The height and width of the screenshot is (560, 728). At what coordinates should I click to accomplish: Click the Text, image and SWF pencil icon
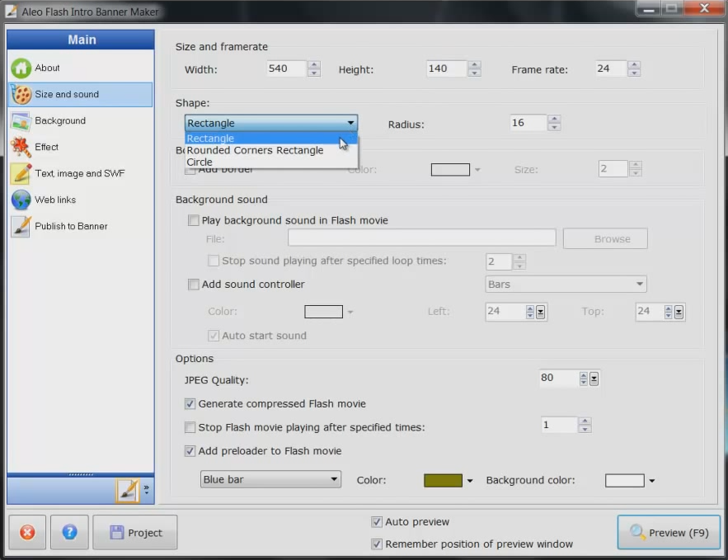(21, 173)
